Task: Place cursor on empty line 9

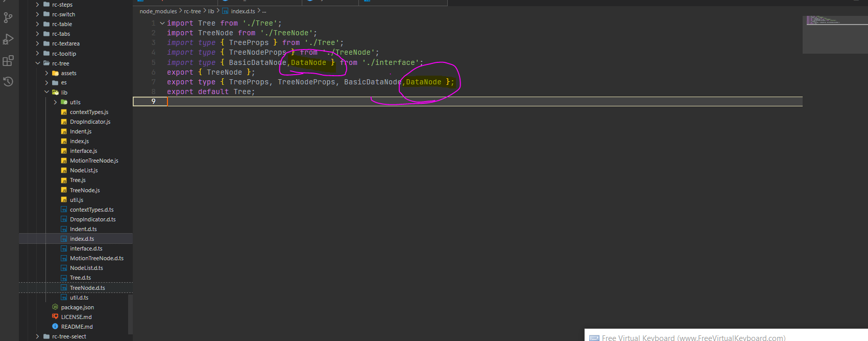Action: point(485,101)
